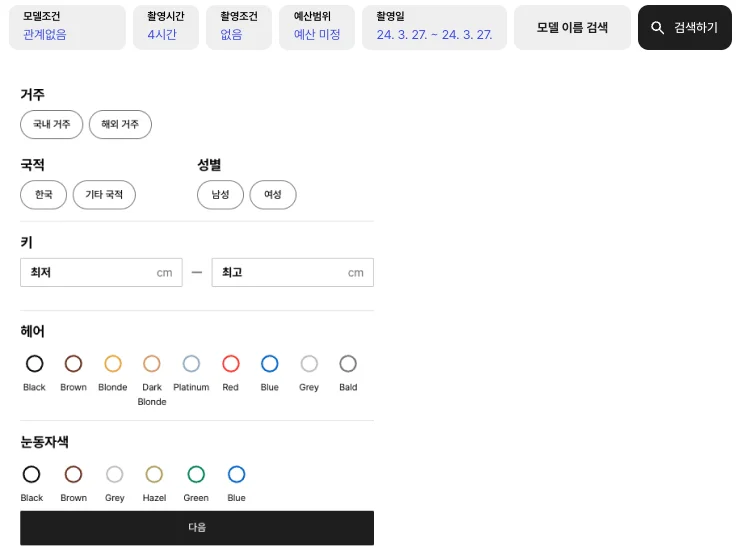Screen dimensions: 745x559
Task: Expand the 예산범위 filter
Action: point(317,27)
